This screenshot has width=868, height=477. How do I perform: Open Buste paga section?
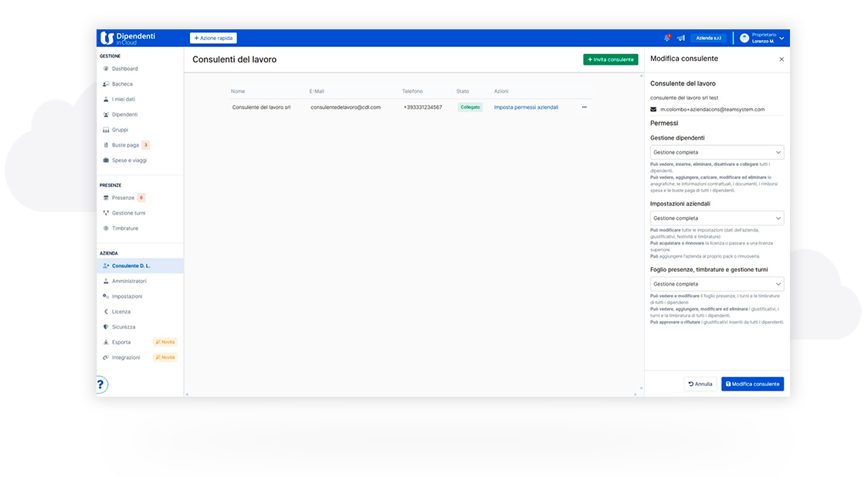(125, 145)
